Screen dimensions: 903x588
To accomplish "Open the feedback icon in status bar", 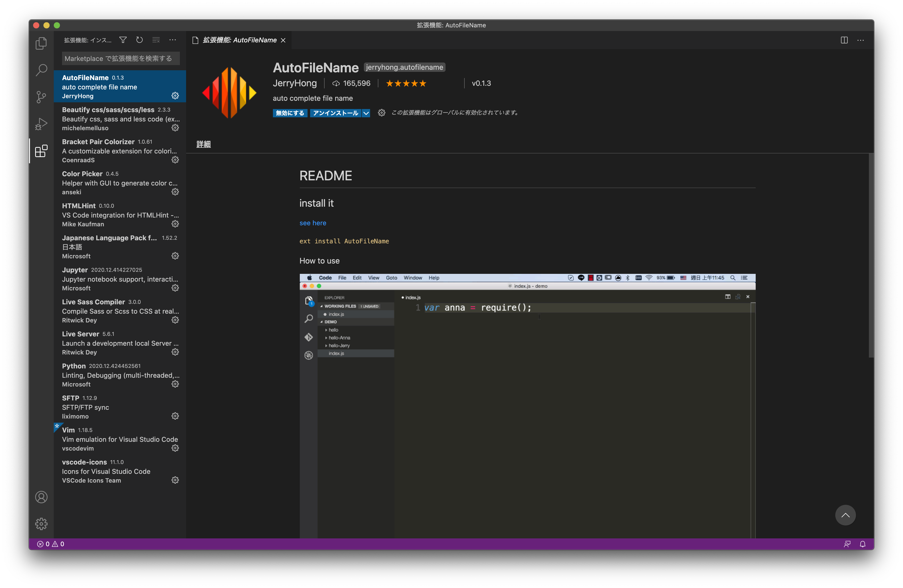I will pos(847,544).
